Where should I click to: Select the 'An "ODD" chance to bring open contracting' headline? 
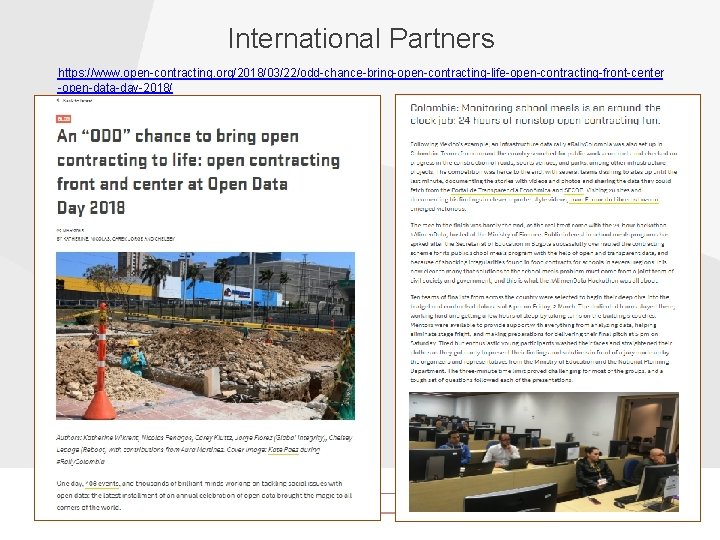(198, 172)
